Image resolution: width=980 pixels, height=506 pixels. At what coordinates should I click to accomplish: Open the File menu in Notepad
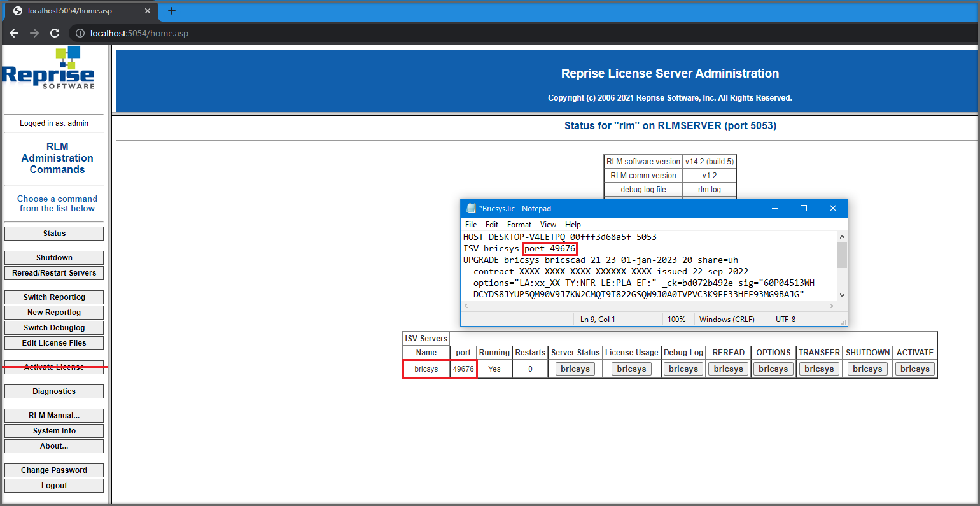tap(470, 224)
